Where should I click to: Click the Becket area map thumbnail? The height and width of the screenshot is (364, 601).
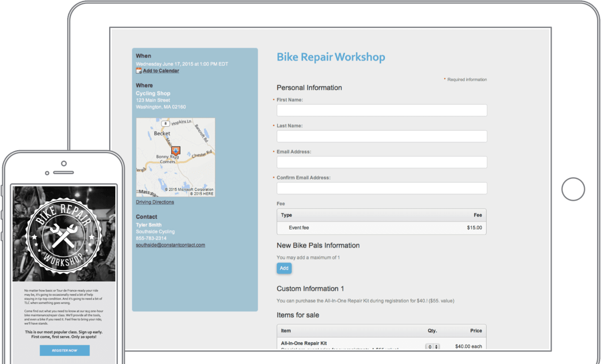pos(175,157)
